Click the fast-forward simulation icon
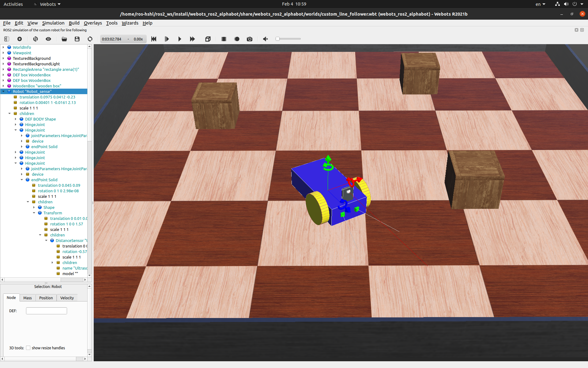Viewport: 588px width, 368px height. [192, 39]
